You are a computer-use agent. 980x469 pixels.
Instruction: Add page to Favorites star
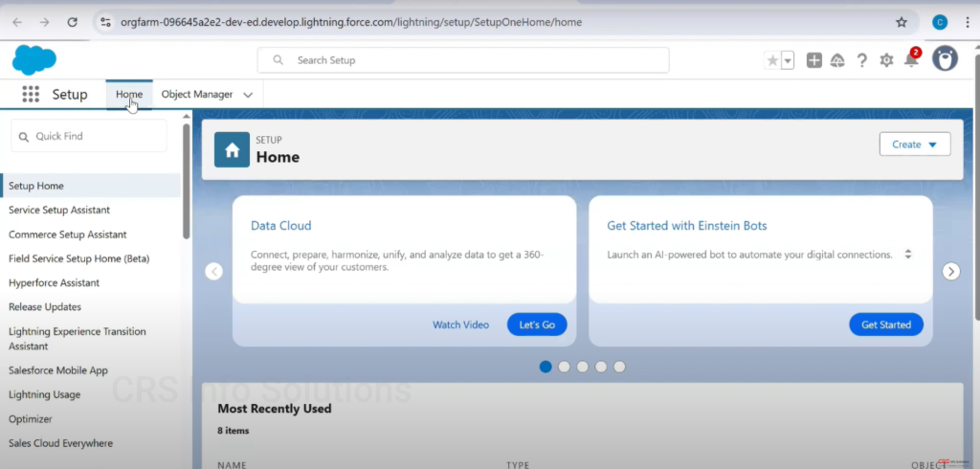coord(773,60)
